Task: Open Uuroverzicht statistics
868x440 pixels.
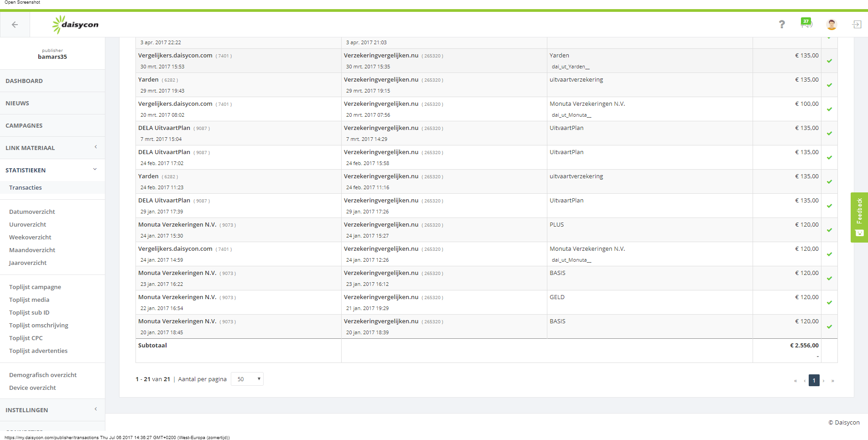Action: click(x=28, y=224)
